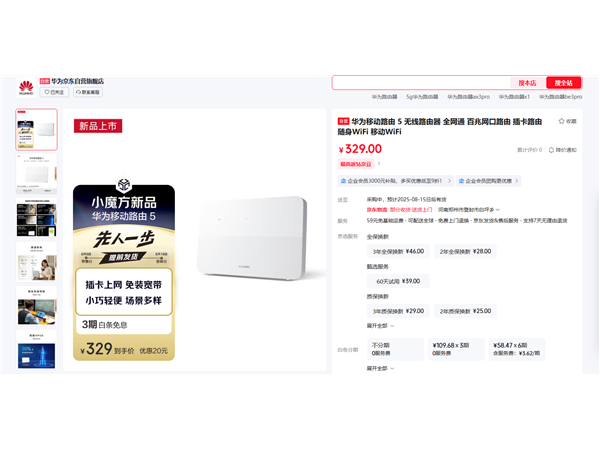Click the heart follow-store button
Viewport: 600px width, 450px height.
(x=54, y=92)
